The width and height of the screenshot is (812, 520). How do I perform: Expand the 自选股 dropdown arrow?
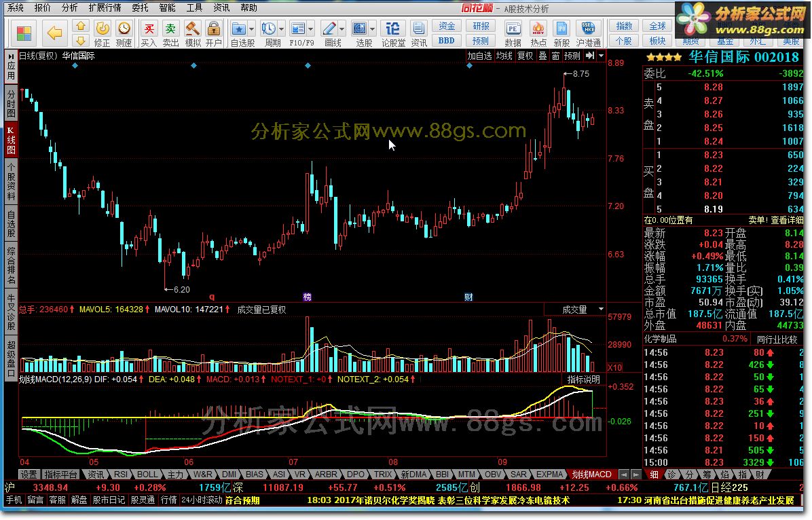pyautogui.click(x=252, y=29)
